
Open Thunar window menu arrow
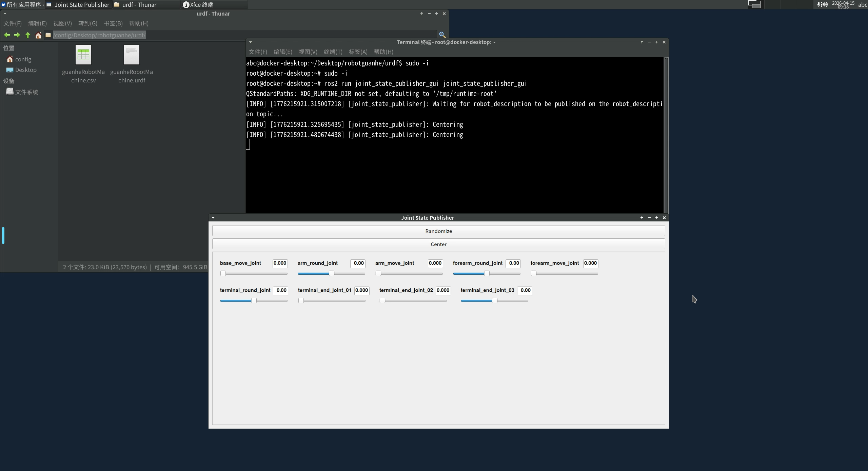click(5, 14)
